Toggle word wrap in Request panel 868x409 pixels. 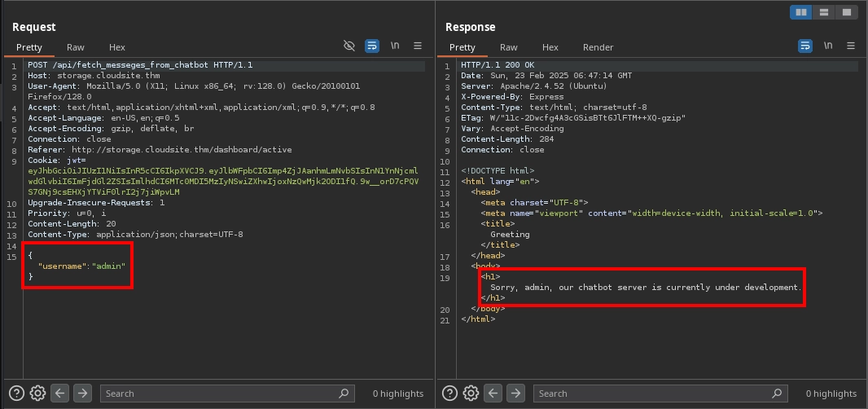tap(372, 46)
